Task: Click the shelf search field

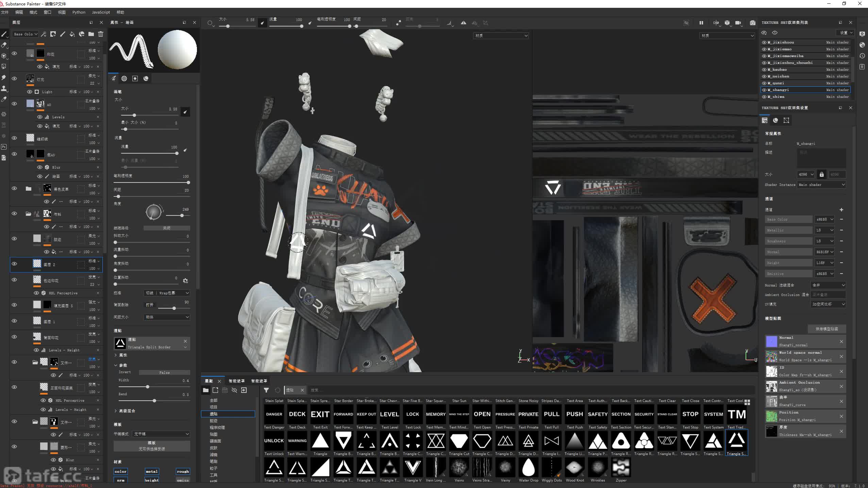Action: point(531,390)
